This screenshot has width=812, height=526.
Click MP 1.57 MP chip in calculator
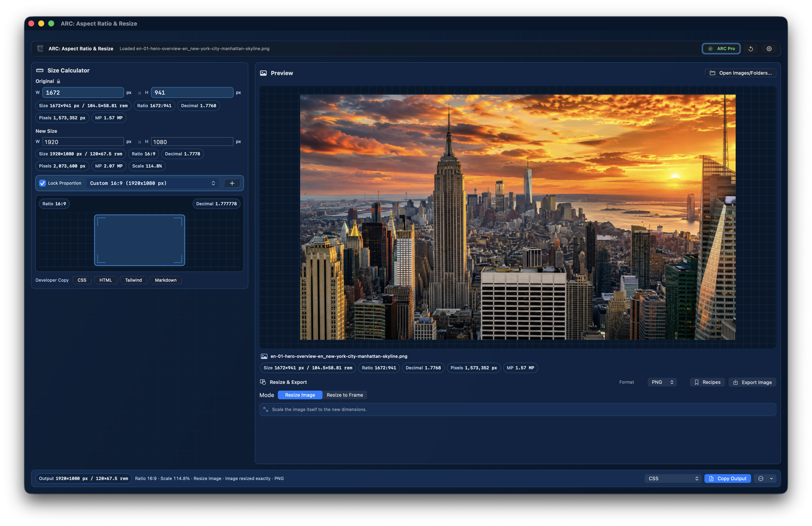[109, 118]
